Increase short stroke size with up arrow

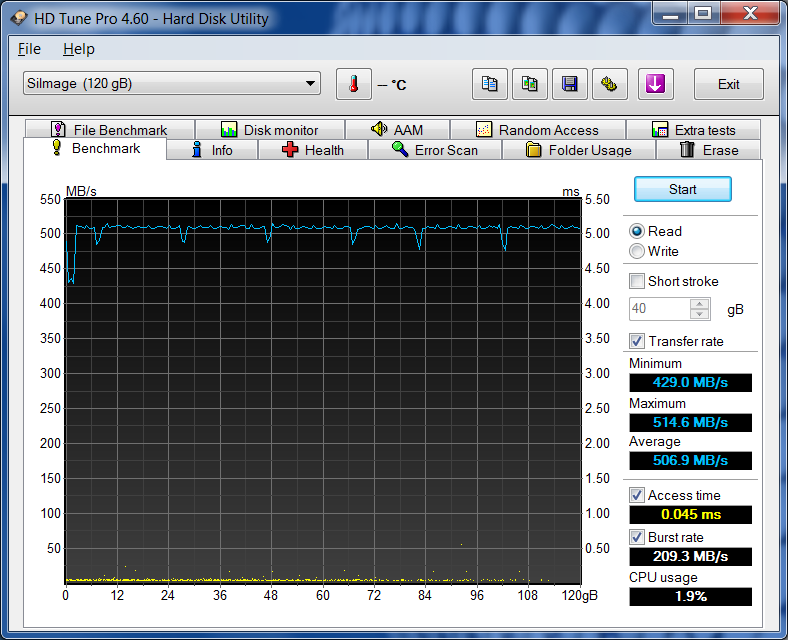700,304
